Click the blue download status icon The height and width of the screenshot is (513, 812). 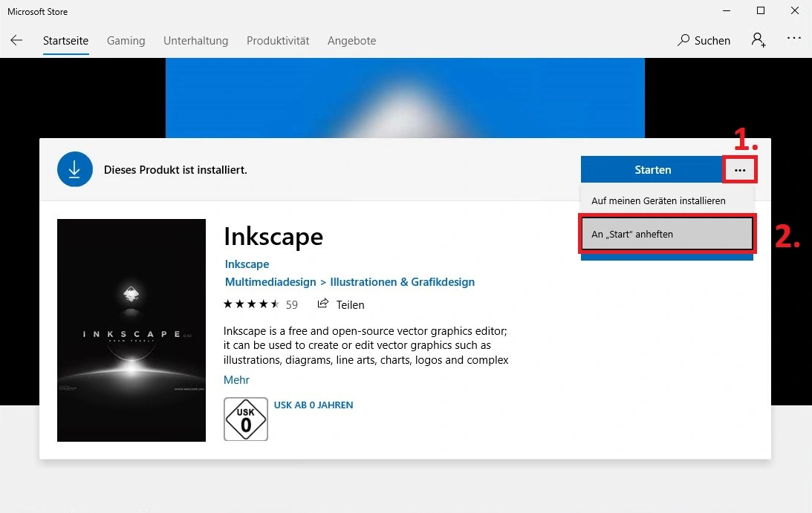[x=74, y=170]
